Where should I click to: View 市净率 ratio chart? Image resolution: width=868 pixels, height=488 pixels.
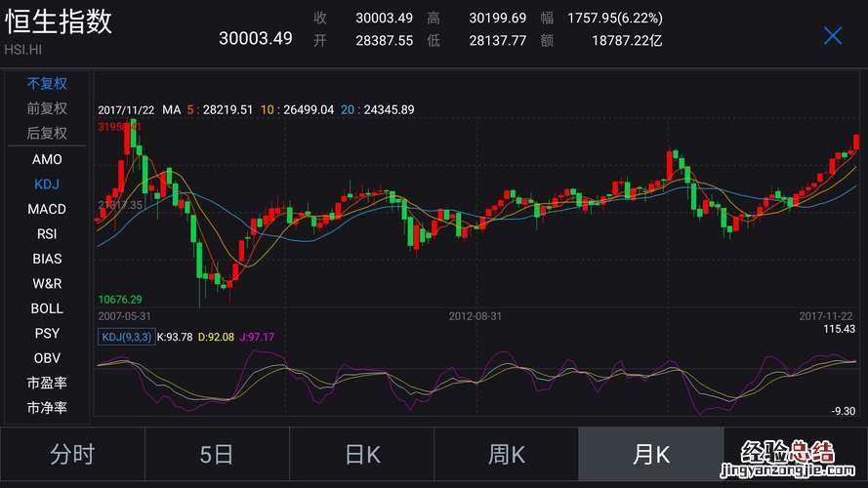(x=47, y=408)
